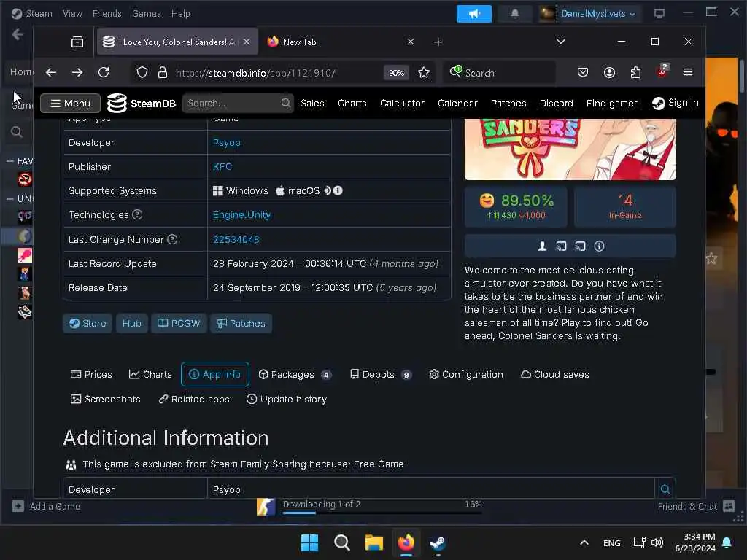Switch to the Cloud saves tab

tap(555, 374)
